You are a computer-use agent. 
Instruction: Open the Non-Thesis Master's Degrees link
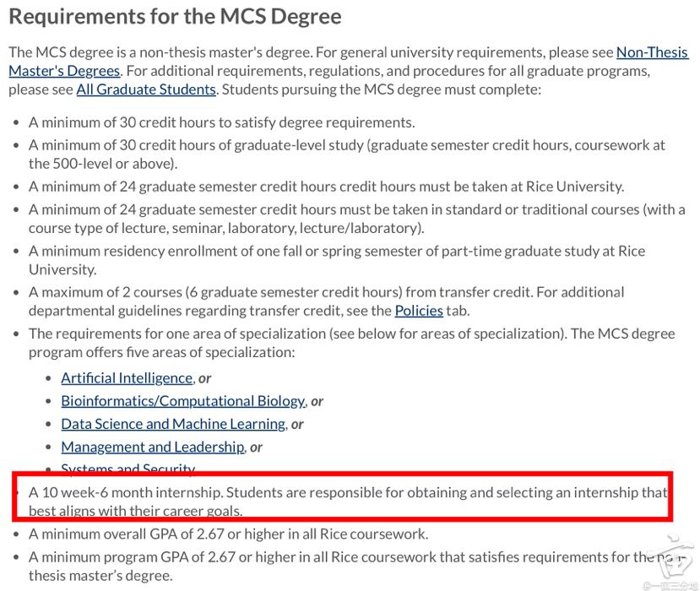[651, 52]
